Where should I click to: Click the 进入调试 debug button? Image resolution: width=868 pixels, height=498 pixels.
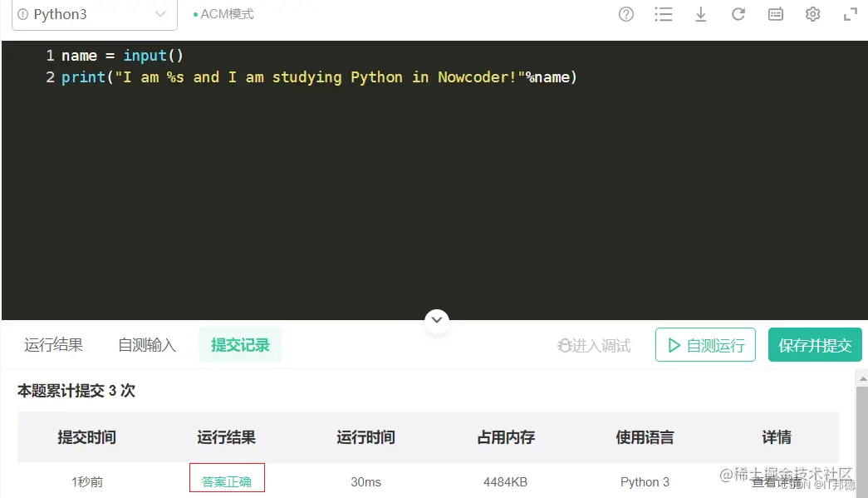click(x=594, y=346)
